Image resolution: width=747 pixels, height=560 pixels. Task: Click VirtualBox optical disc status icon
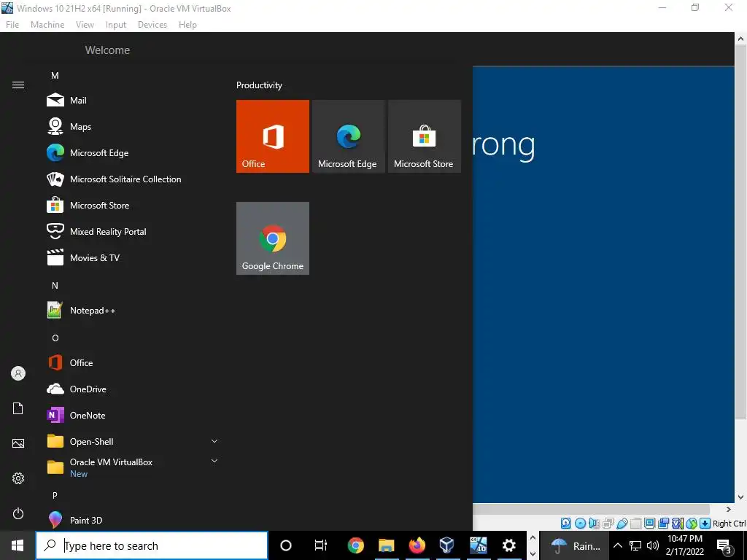[580, 524]
